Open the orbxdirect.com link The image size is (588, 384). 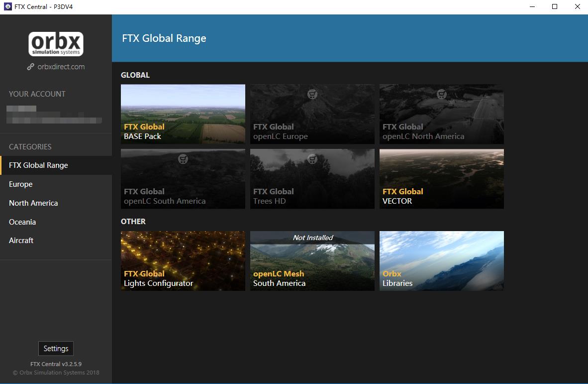point(61,67)
